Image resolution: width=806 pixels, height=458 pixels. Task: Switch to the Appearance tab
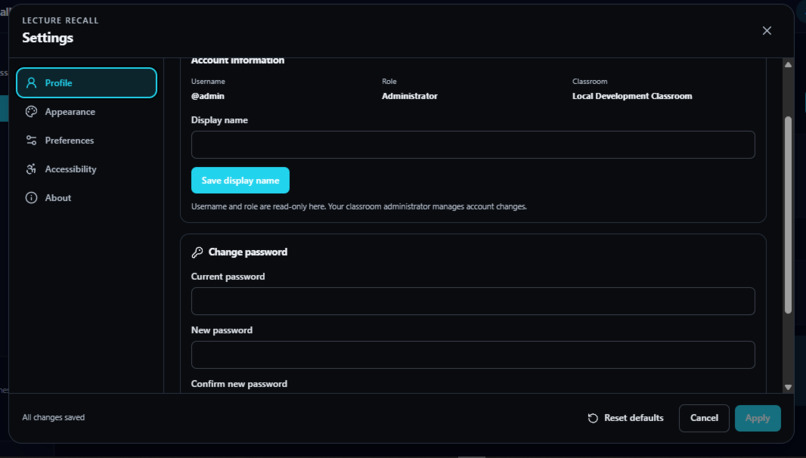86,112
